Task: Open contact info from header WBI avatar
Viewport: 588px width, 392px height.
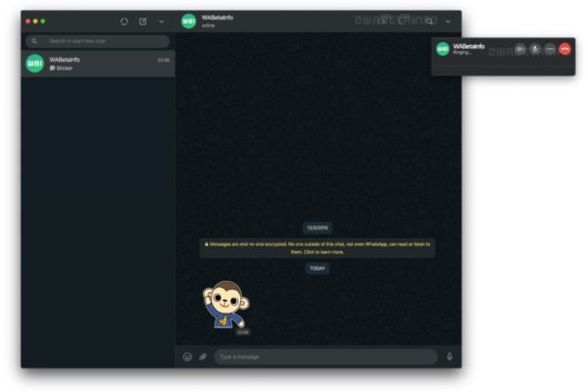Action: [188, 21]
